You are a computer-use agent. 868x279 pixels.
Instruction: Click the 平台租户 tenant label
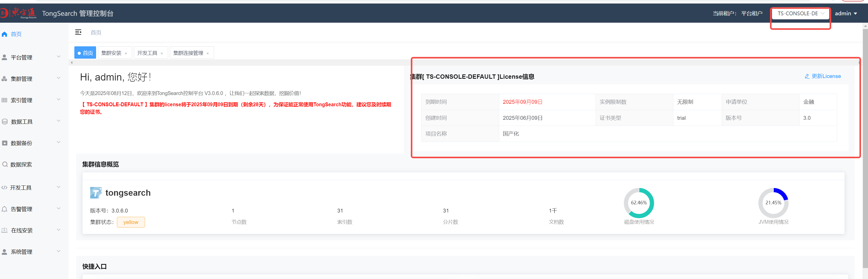click(x=752, y=14)
